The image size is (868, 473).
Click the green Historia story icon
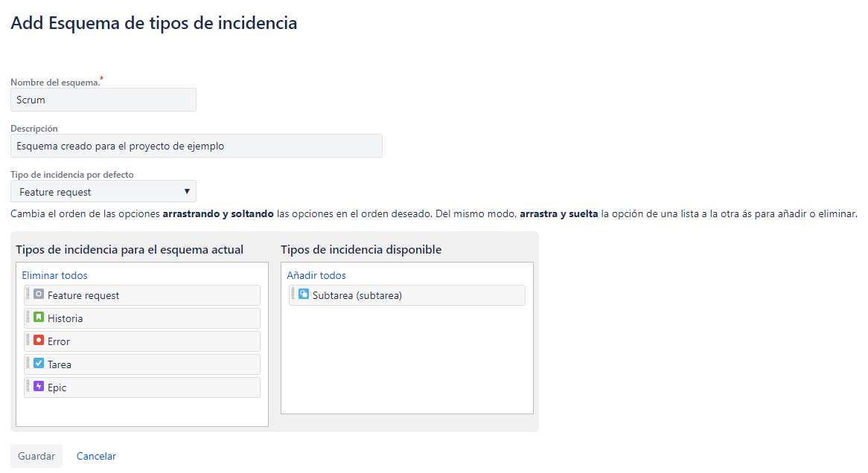[38, 318]
